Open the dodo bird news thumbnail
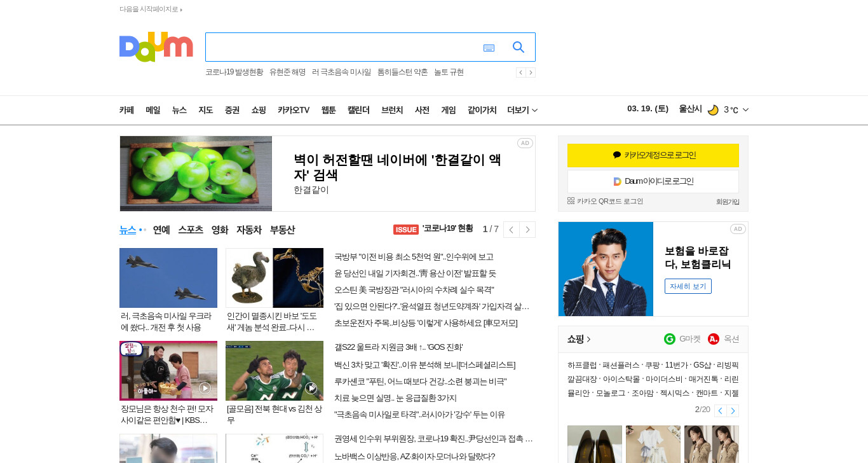The image size is (868, 463). click(x=275, y=278)
